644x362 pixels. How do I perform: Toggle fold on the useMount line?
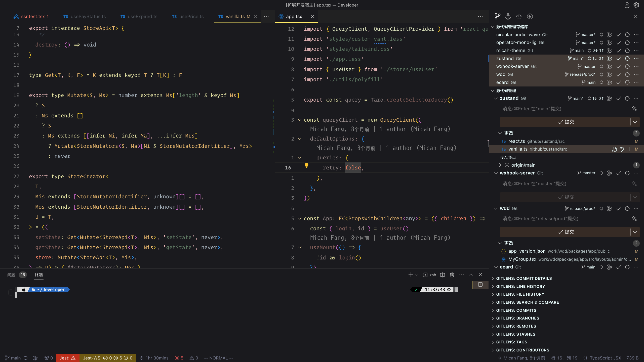pos(300,247)
